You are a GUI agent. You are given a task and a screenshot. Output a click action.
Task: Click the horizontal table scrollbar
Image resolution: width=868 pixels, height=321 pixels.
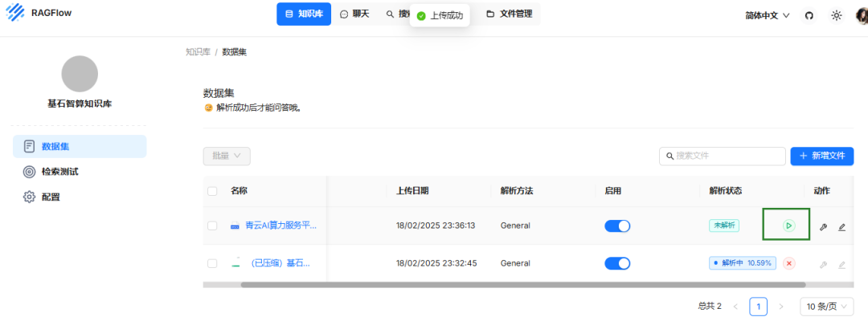[x=523, y=285]
